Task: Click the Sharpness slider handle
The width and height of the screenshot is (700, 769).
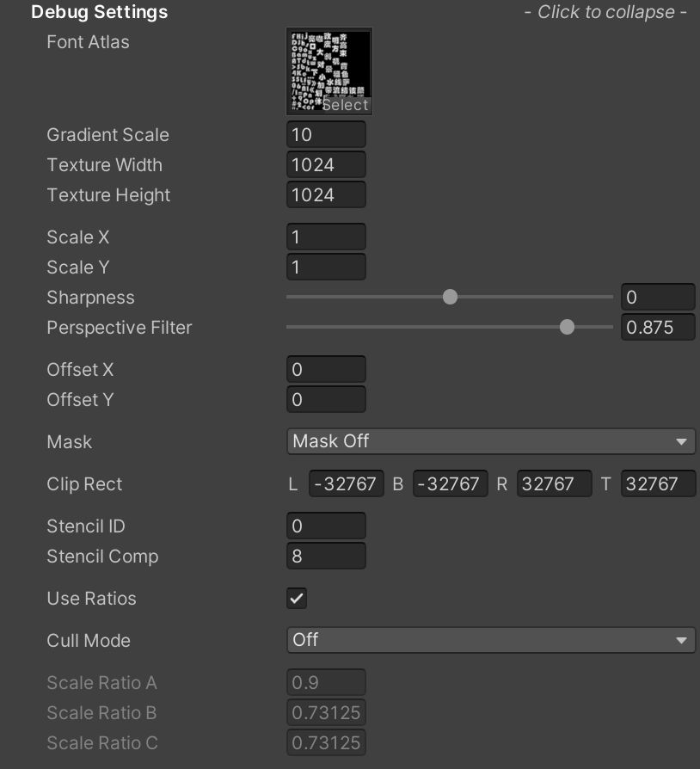Action: pyautogui.click(x=450, y=297)
